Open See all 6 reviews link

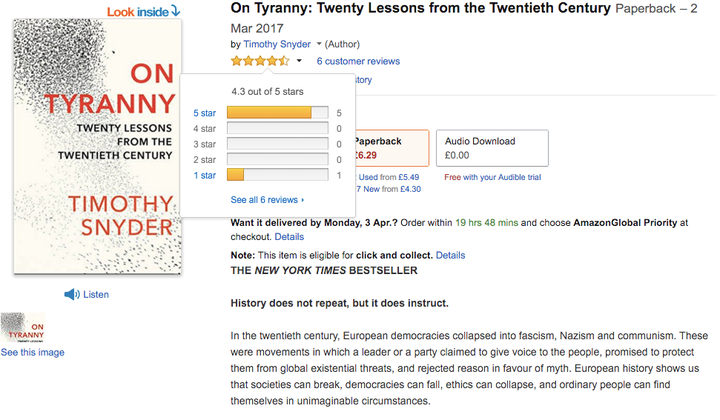click(267, 200)
